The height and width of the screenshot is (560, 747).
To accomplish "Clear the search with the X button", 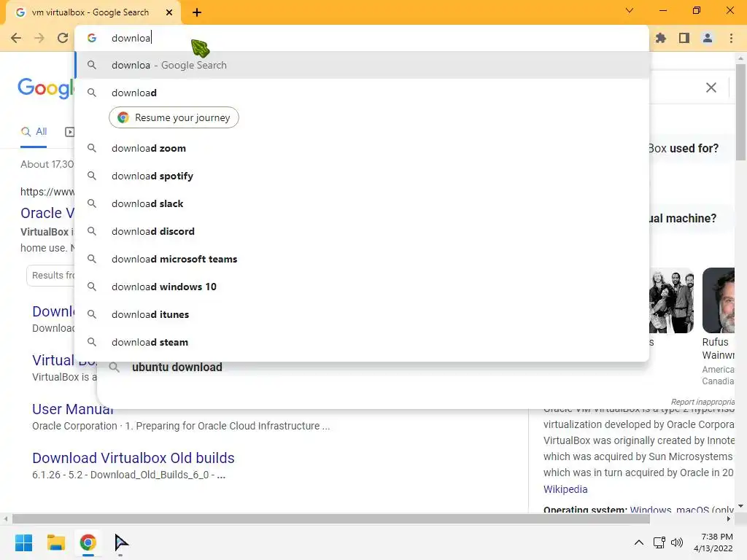I will 711,87.
